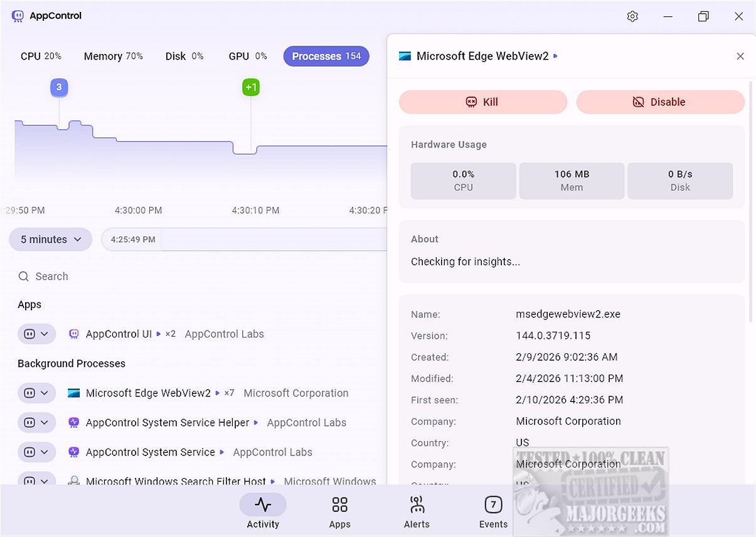Click the Modified date 2/4/2026 11:13:00 PM
Viewport: 756px width, 537px height.
(570, 378)
